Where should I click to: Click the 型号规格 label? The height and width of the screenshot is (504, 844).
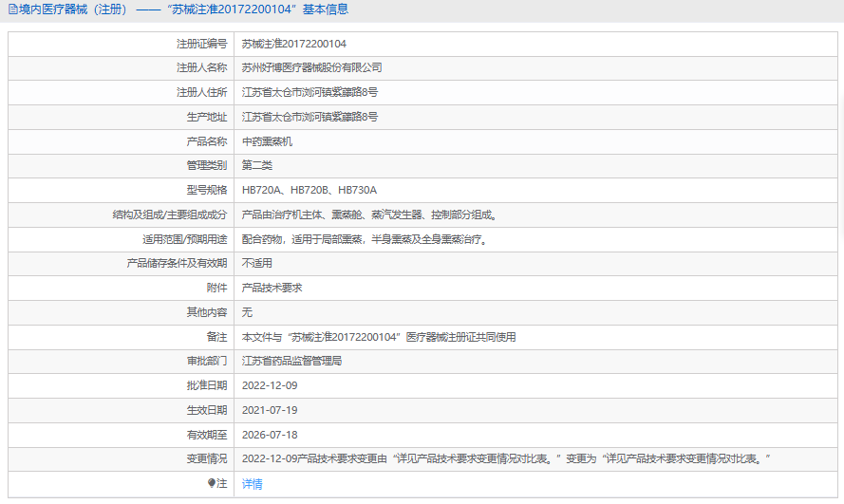(x=207, y=190)
